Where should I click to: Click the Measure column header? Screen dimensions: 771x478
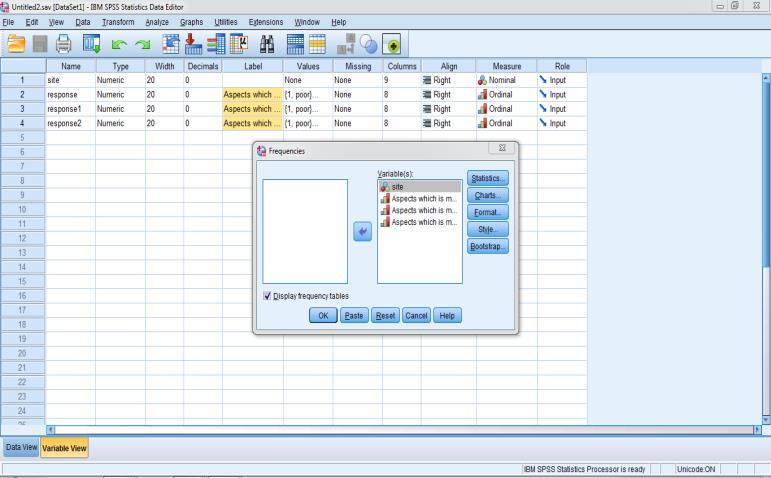(506, 66)
